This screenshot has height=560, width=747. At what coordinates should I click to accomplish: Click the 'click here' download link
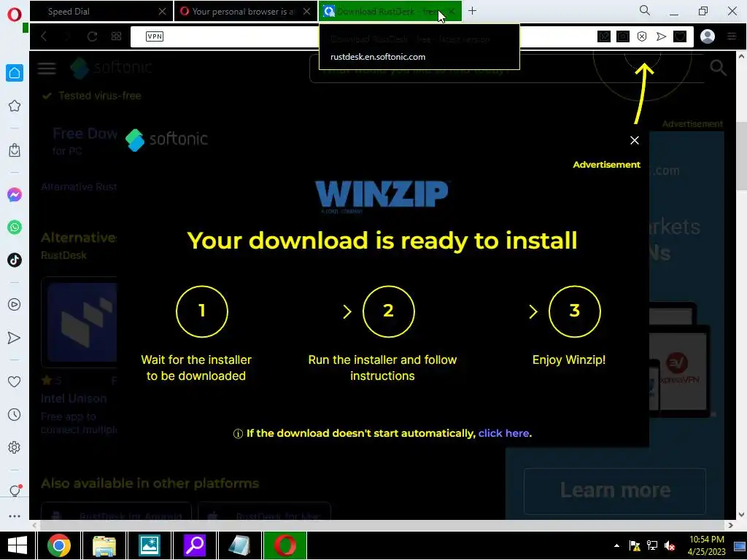point(503,433)
